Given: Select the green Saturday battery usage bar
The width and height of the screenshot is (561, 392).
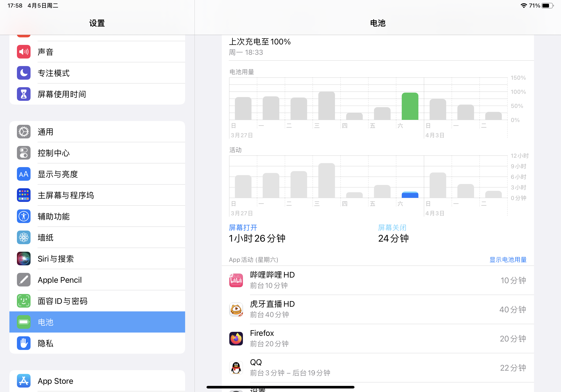Looking at the screenshot, I should pyautogui.click(x=410, y=106).
